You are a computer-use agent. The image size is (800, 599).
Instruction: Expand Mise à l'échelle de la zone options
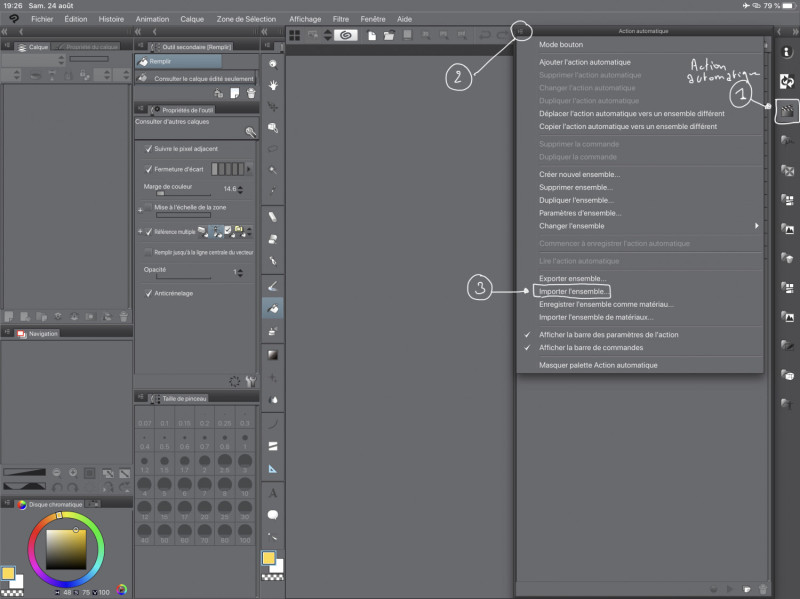(x=139, y=208)
